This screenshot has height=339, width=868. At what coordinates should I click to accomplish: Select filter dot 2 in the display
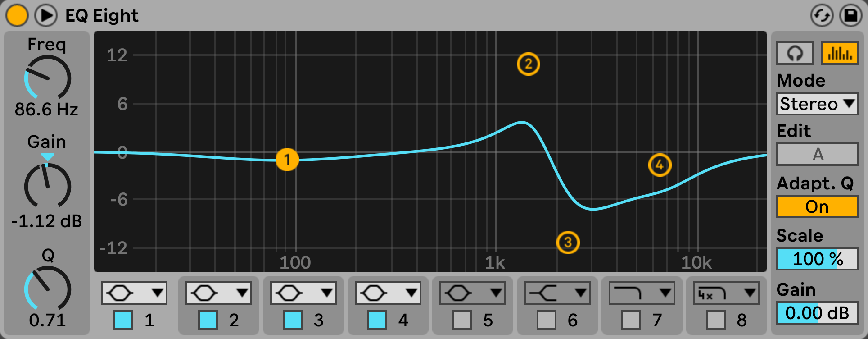tap(528, 64)
